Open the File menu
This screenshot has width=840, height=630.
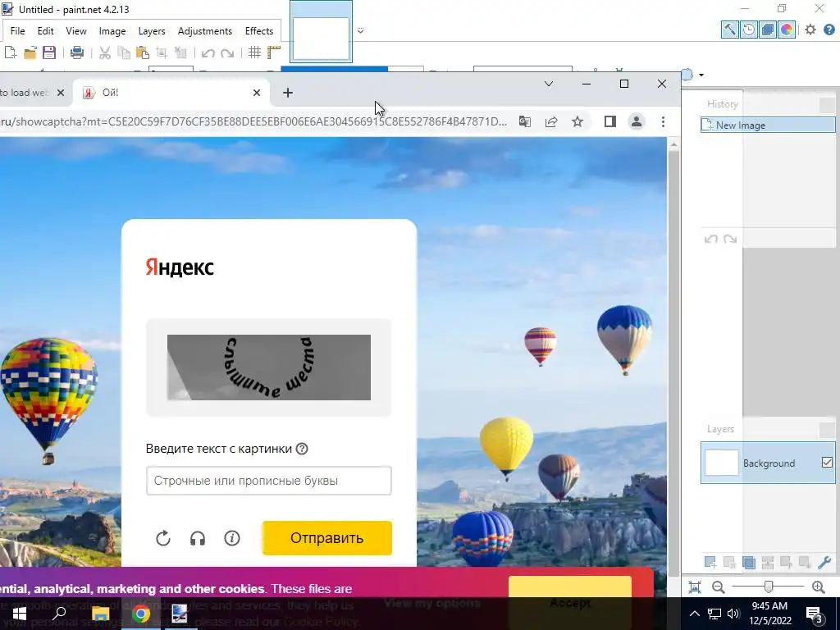(18, 31)
